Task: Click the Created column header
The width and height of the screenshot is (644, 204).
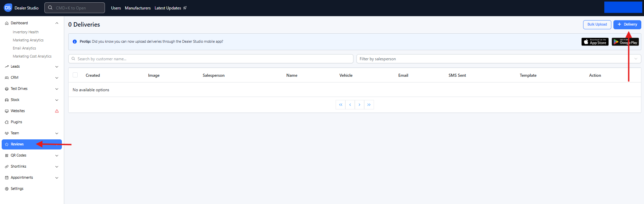Action: (93, 75)
